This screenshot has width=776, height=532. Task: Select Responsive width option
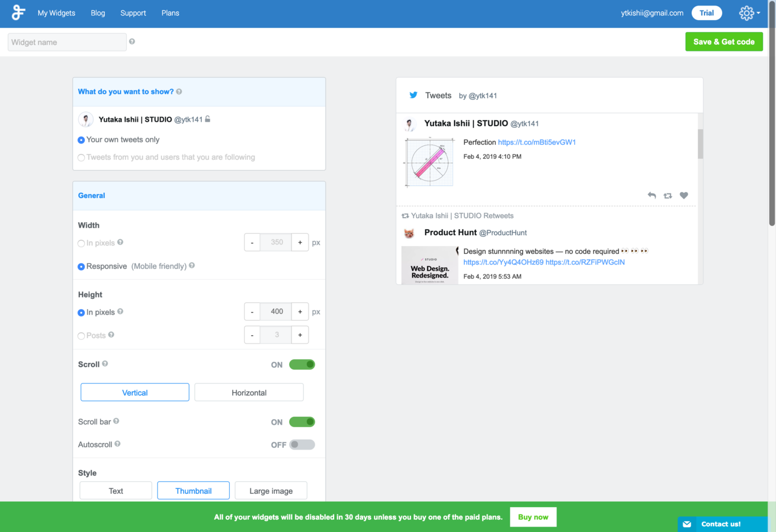coord(81,267)
